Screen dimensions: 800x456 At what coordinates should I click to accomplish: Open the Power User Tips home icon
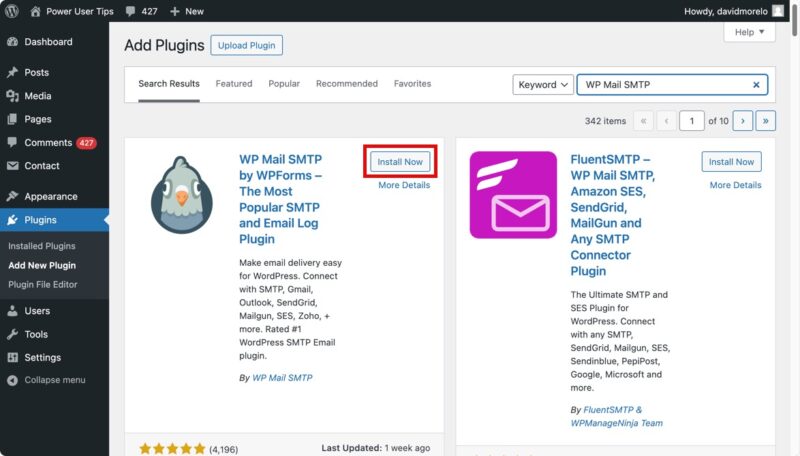35,11
